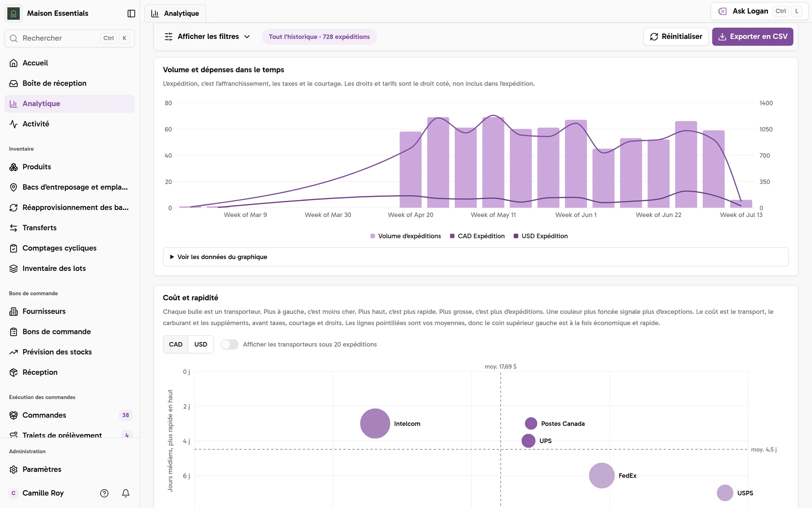The width and height of the screenshot is (812, 508).
Task: Go to Commandes page
Action: (x=69, y=415)
